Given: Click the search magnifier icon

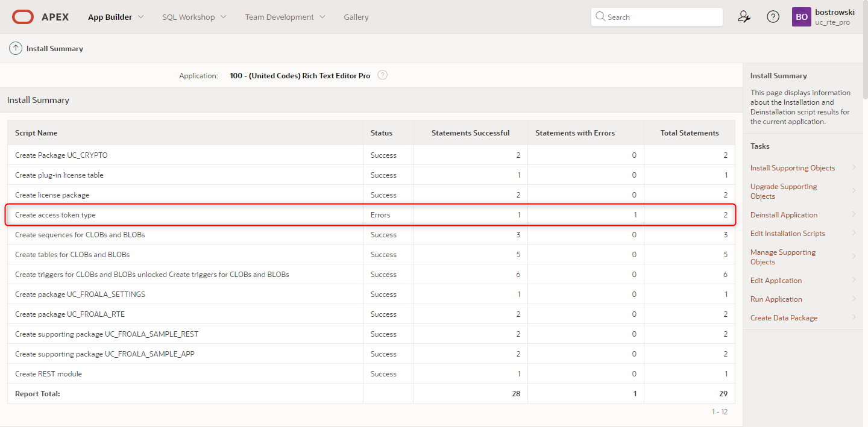Looking at the screenshot, I should [600, 17].
